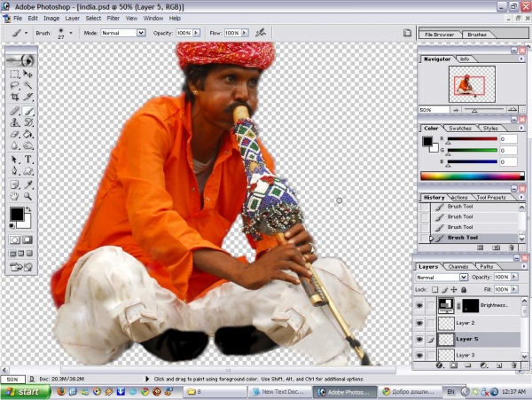The width and height of the screenshot is (532, 400).
Task: Select the Rectangular Marquee tool
Action: [x=14, y=74]
